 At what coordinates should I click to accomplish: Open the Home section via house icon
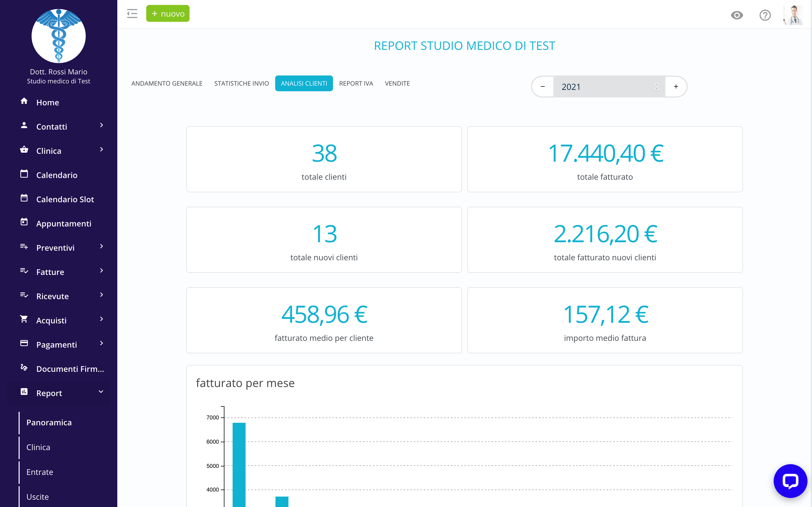coord(24,102)
